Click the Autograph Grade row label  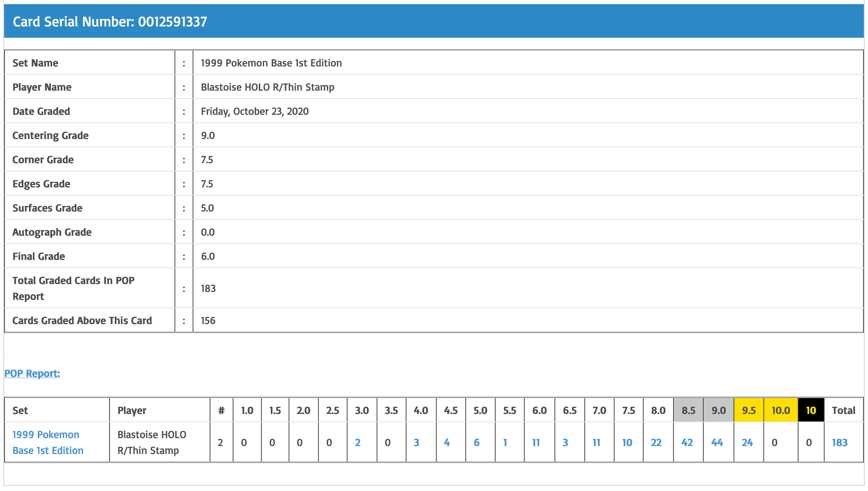pos(52,232)
